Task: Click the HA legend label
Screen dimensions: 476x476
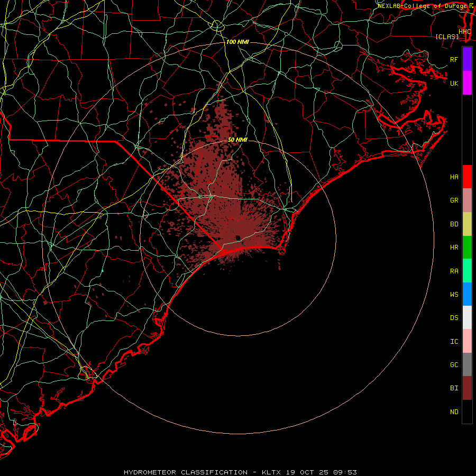Action: (x=454, y=177)
